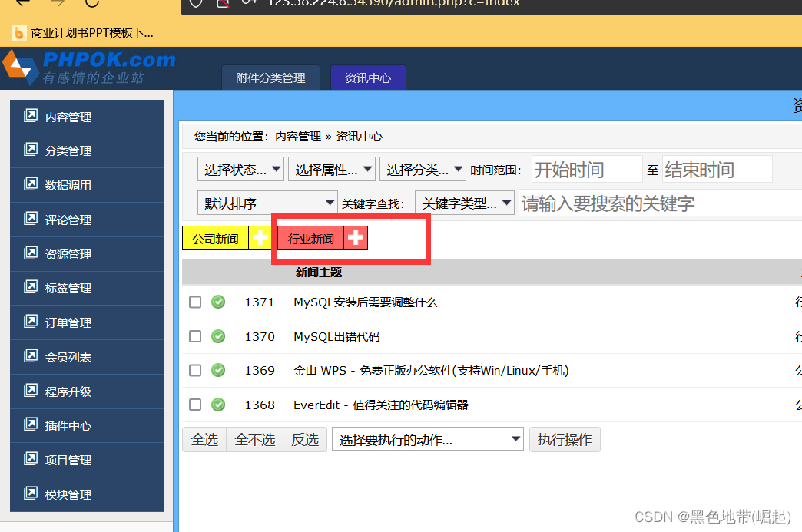Click the plus icon next to 公司新闻
The width and height of the screenshot is (802, 532).
pyautogui.click(x=260, y=238)
